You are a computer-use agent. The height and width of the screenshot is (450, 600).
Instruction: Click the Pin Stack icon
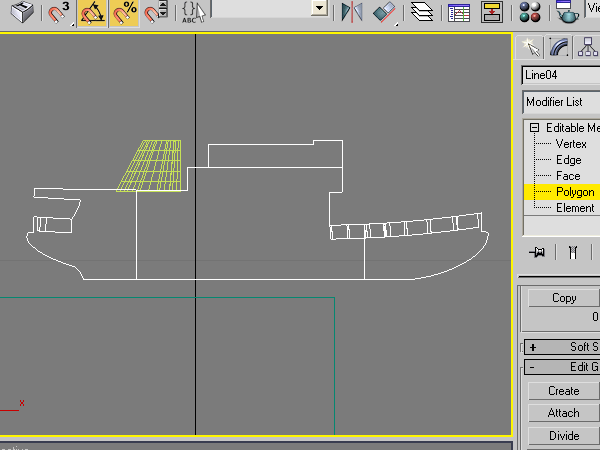[x=537, y=252]
